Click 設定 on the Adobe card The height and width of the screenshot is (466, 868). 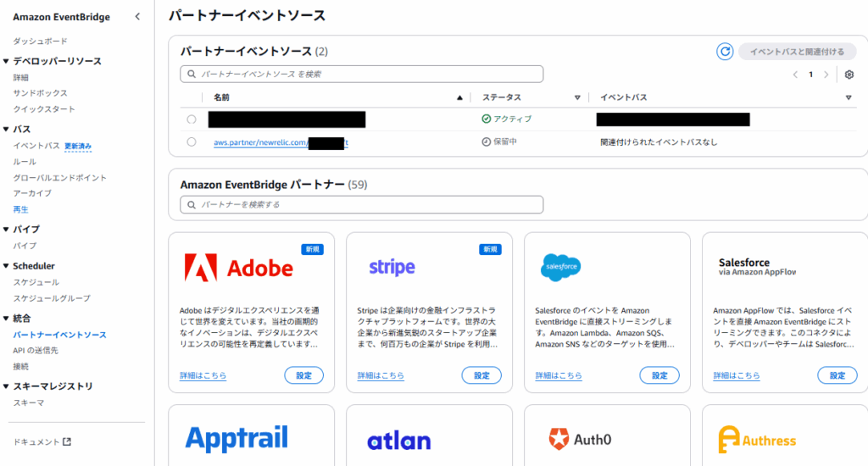(x=304, y=375)
